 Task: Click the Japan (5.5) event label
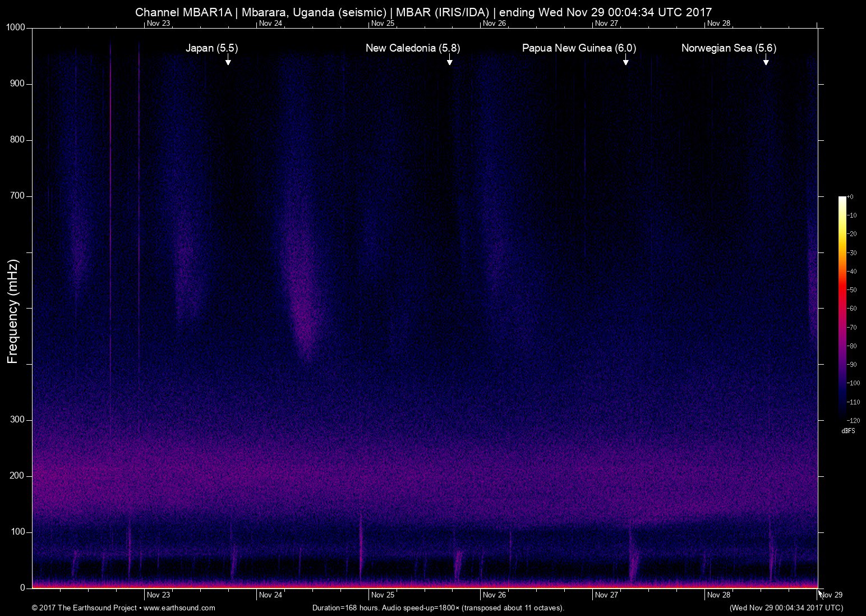pyautogui.click(x=211, y=48)
